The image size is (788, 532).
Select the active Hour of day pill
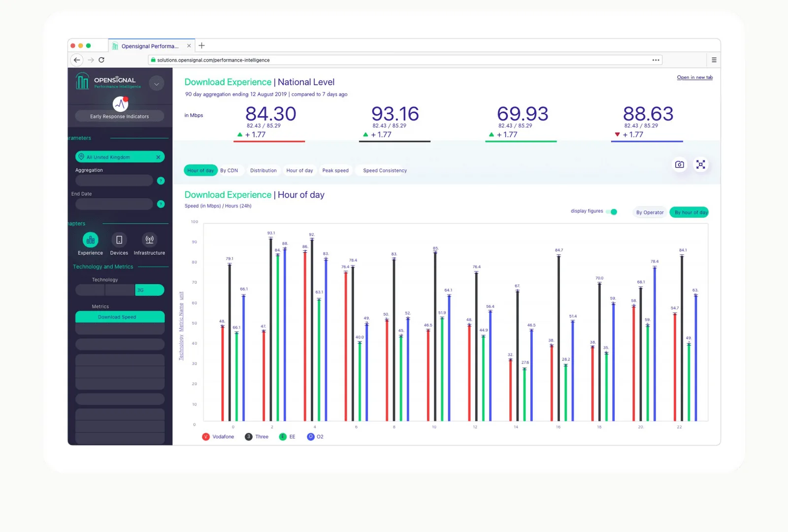(200, 170)
